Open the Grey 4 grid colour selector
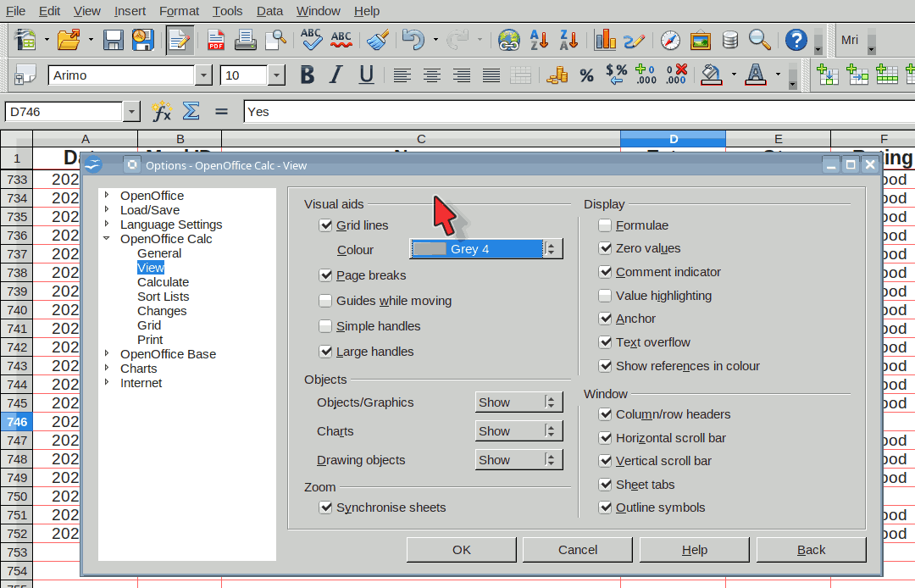915x588 pixels. point(485,249)
